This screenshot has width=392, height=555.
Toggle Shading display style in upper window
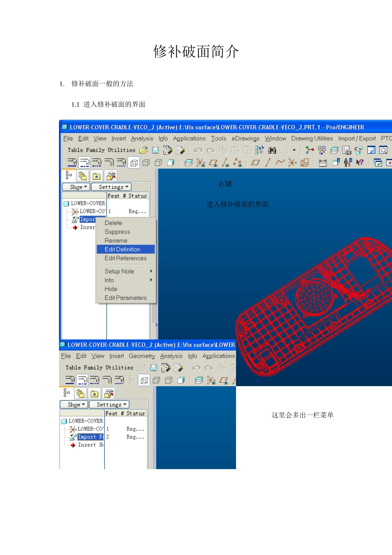(x=170, y=163)
